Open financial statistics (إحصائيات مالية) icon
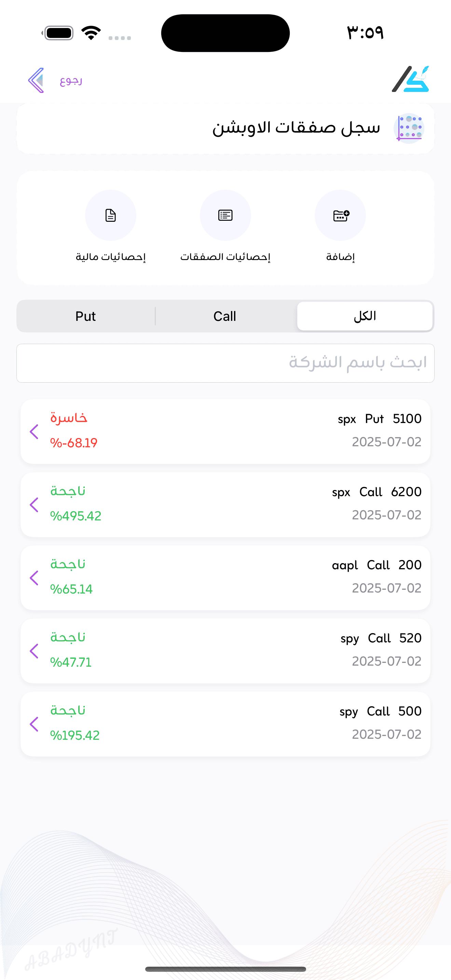This screenshot has height=980, width=451. [x=111, y=215]
